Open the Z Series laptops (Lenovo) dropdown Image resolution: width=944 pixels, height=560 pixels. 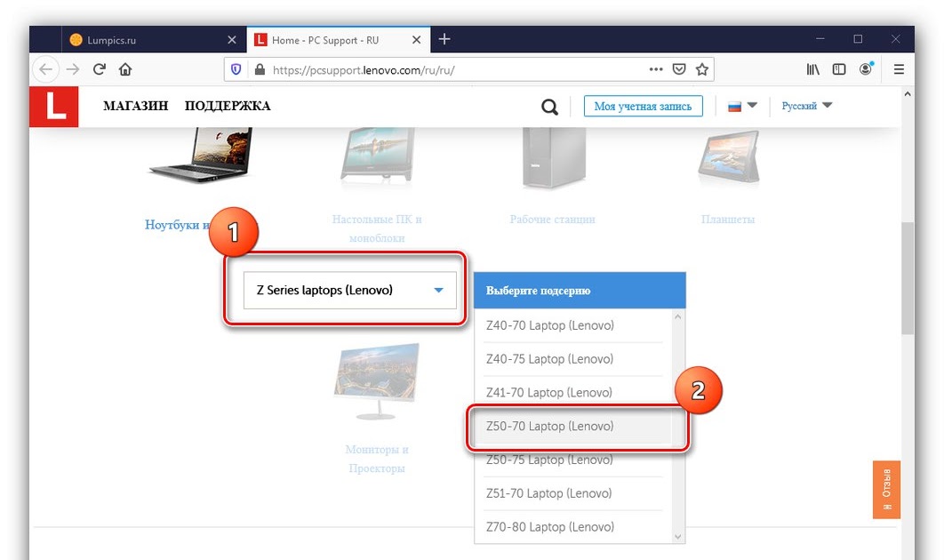(x=350, y=291)
